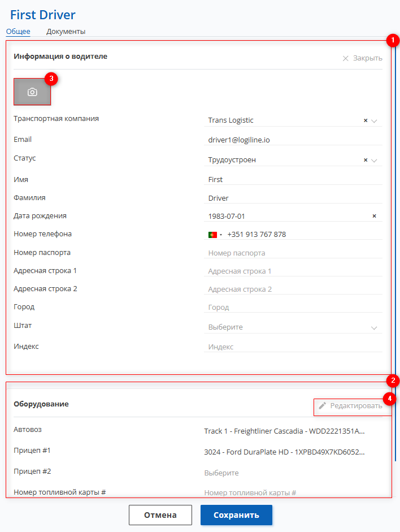Click the X icon beside Закрыть
This screenshot has width=400, height=532.
346,58
